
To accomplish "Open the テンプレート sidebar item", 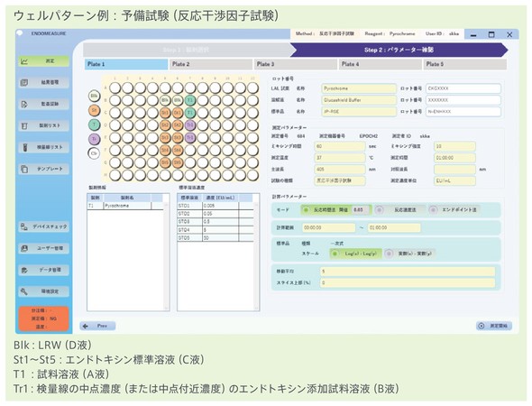I will click(44, 169).
